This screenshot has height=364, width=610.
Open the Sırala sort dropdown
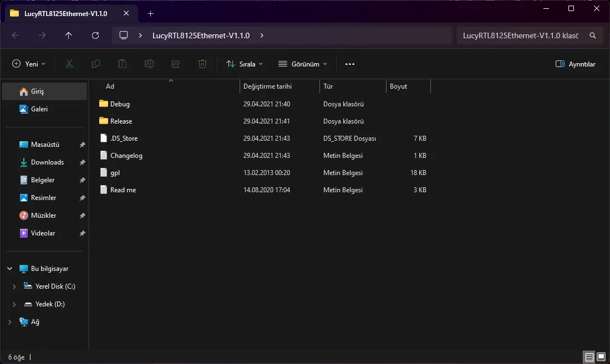click(245, 64)
